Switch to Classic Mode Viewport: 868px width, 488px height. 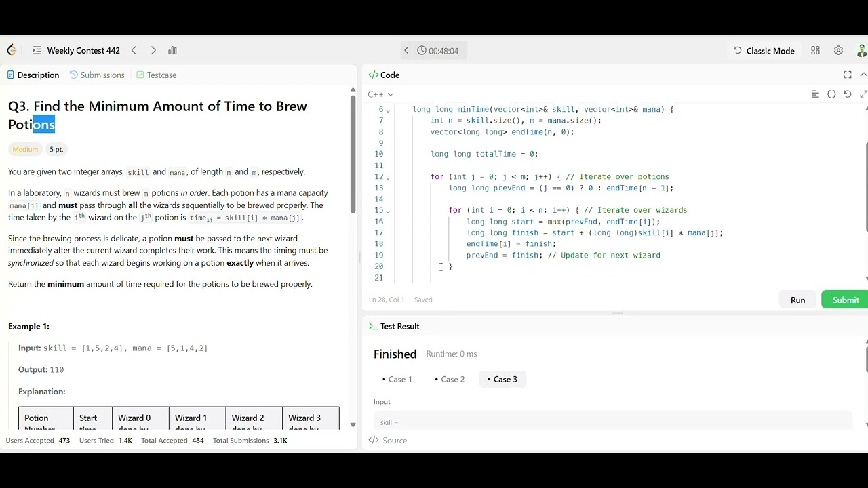764,51
